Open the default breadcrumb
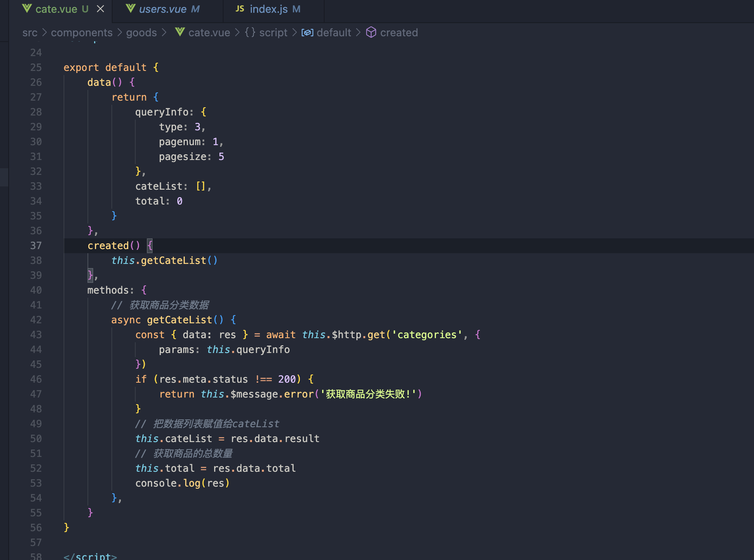Viewport: 754px width, 560px height. [x=334, y=33]
